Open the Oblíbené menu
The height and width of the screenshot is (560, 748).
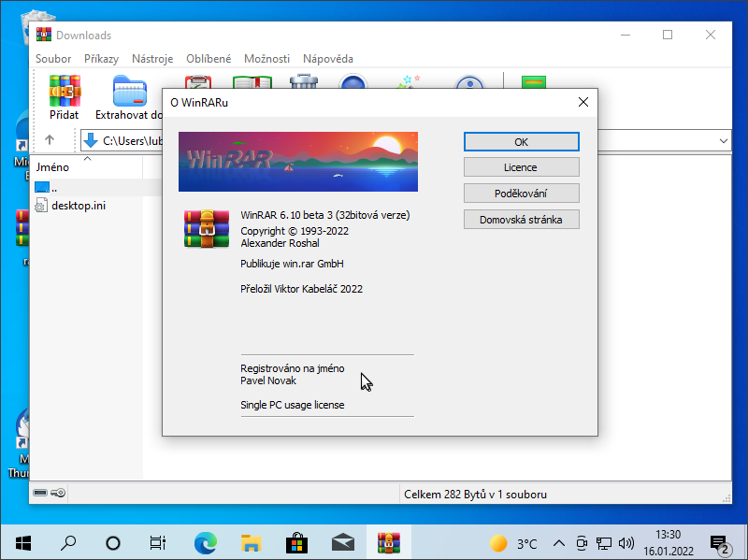click(209, 59)
